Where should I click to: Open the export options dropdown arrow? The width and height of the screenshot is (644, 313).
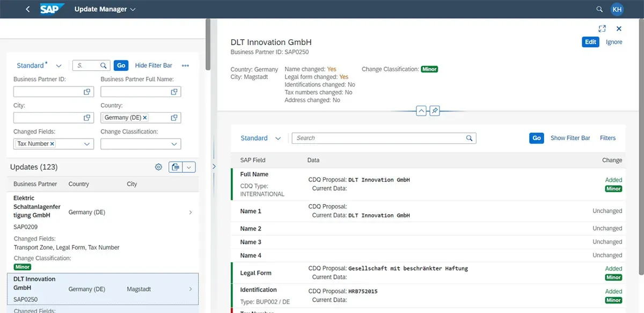[189, 167]
